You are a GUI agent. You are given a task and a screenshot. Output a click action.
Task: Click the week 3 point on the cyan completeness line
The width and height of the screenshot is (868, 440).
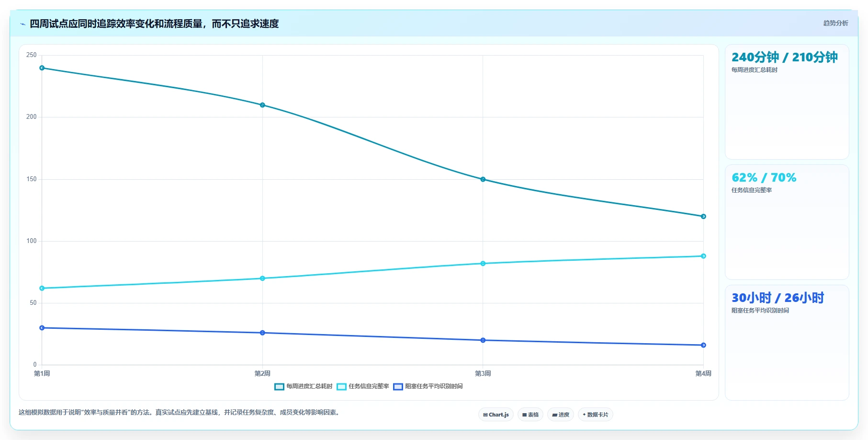tap(483, 264)
